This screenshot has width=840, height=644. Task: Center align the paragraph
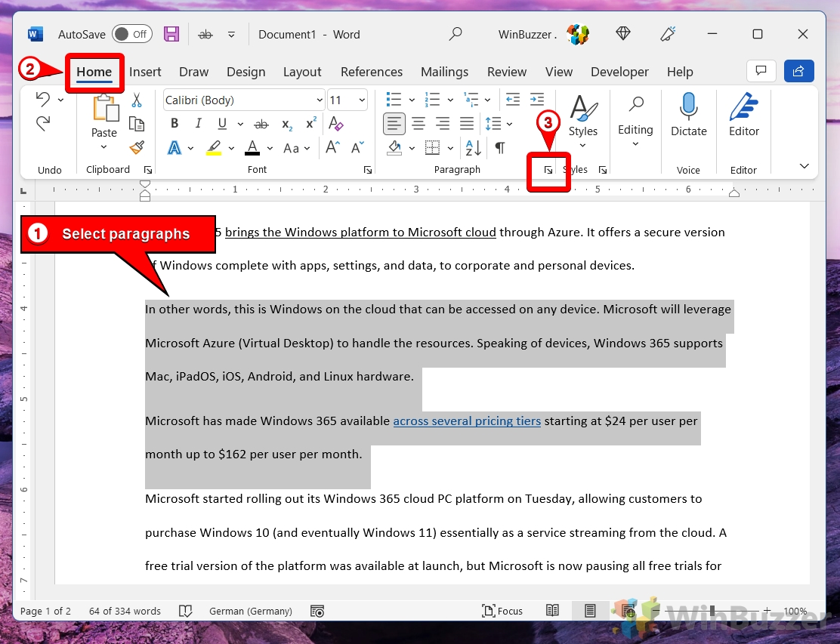pyautogui.click(x=418, y=124)
